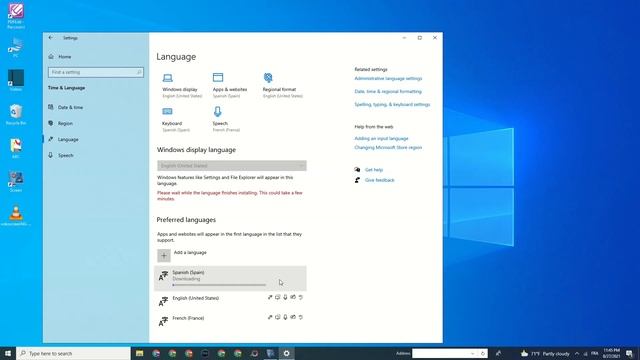640x360 pixels.
Task: Click the Keyboard tile icon
Action: pyautogui.click(x=167, y=111)
